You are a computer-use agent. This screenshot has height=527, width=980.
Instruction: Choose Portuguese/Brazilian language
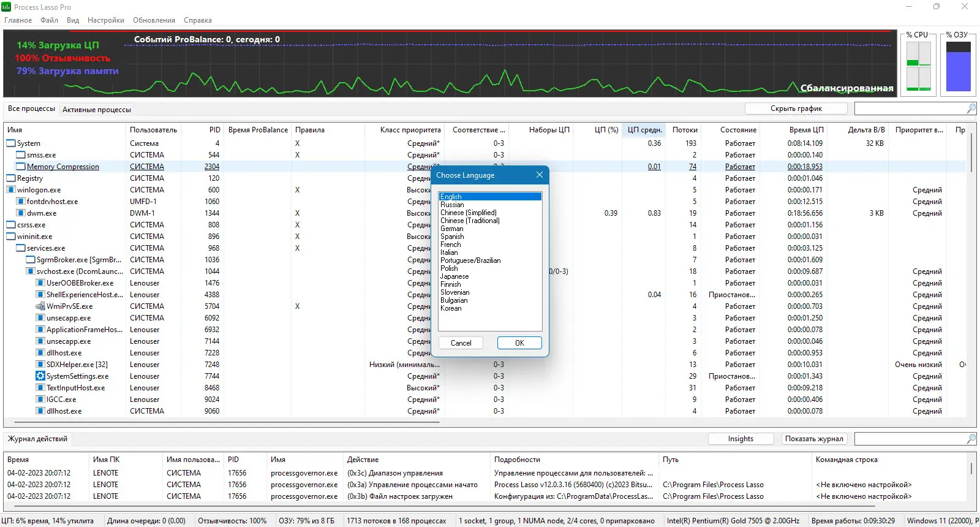(470, 260)
